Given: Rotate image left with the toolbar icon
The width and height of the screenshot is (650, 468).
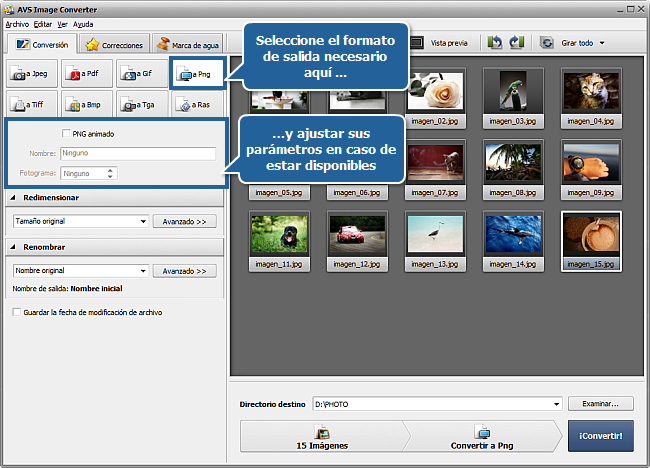Looking at the screenshot, I should click(495, 43).
